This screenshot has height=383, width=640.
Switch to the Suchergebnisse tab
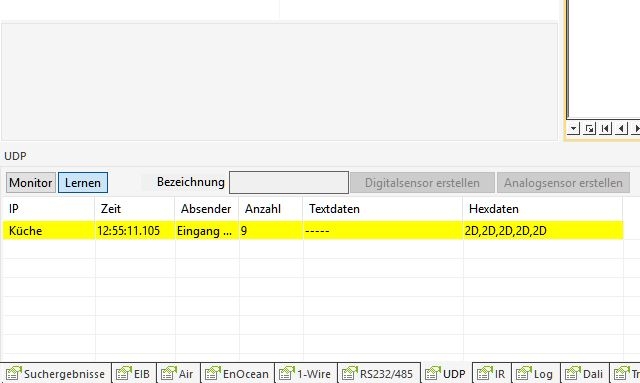(56, 373)
